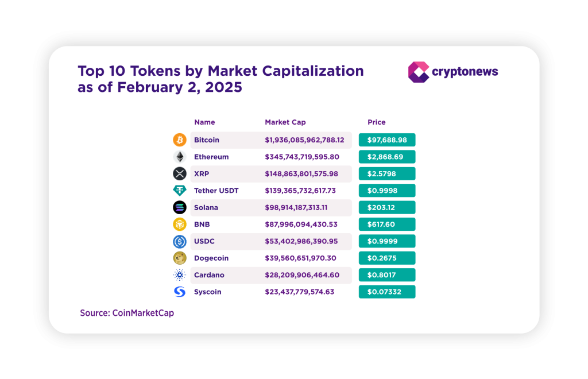Image resolution: width=588 pixels, height=379 pixels.
Task: Click the Dogecoin name label
Action: (x=211, y=258)
